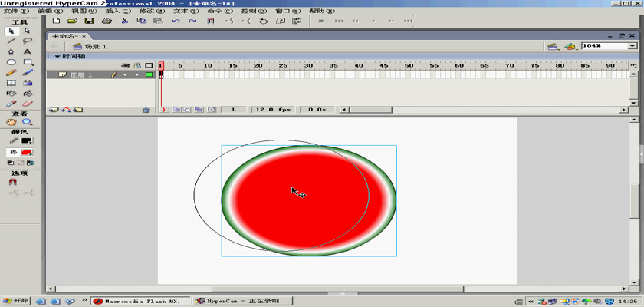
Task: Select the Ink Bottle tool
Action: click(x=11, y=94)
